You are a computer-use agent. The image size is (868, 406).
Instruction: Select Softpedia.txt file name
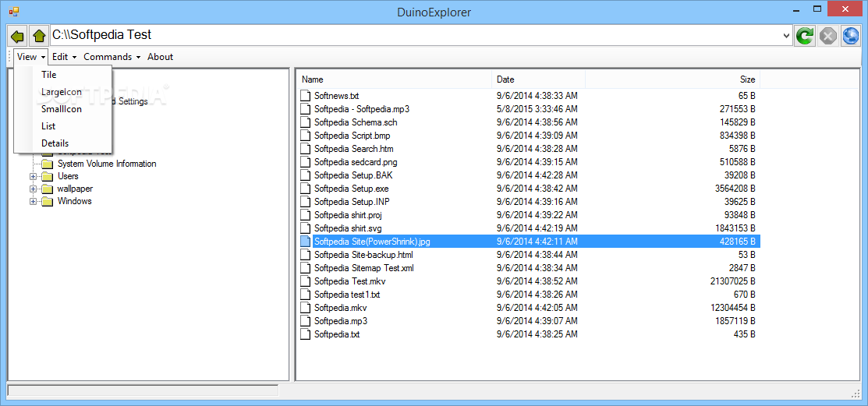pos(337,334)
